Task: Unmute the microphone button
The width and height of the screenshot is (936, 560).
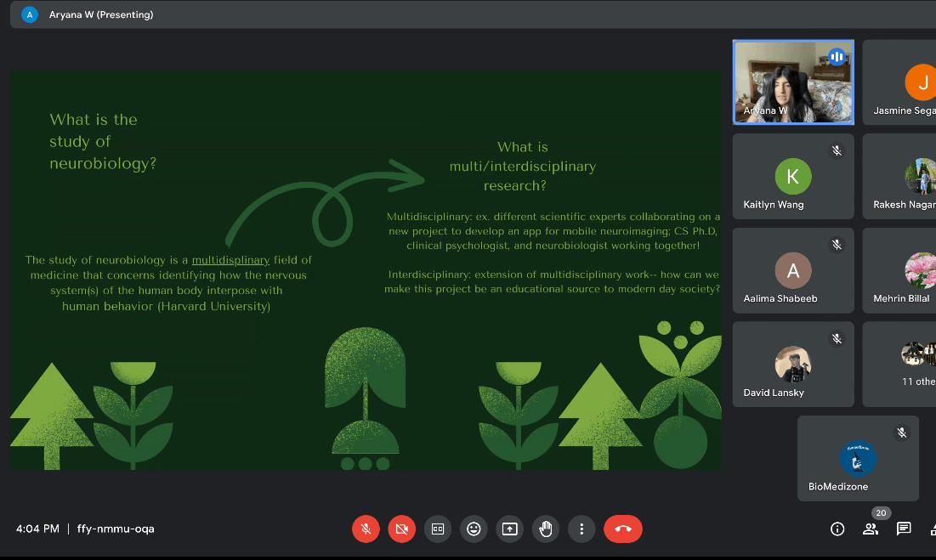Action: pyautogui.click(x=366, y=529)
